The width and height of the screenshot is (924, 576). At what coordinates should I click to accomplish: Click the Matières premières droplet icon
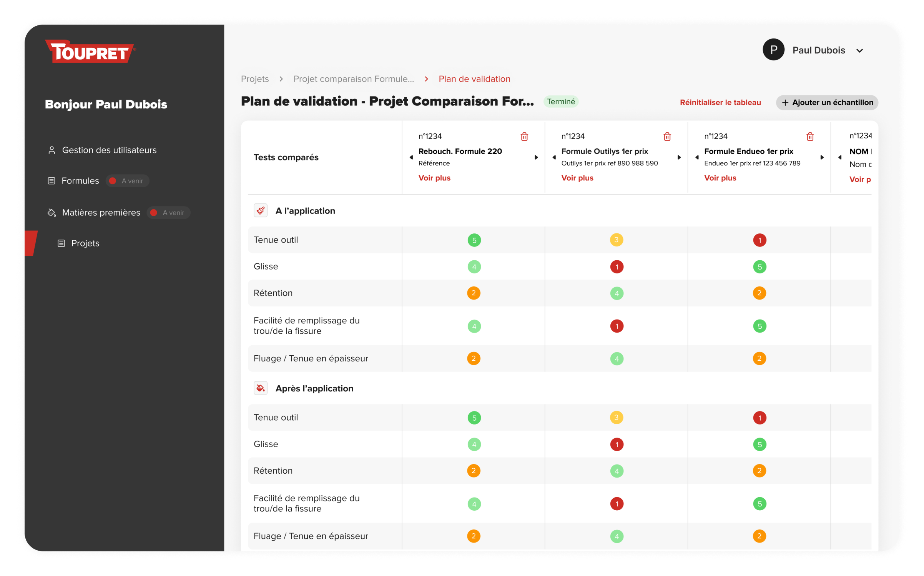coord(52,212)
